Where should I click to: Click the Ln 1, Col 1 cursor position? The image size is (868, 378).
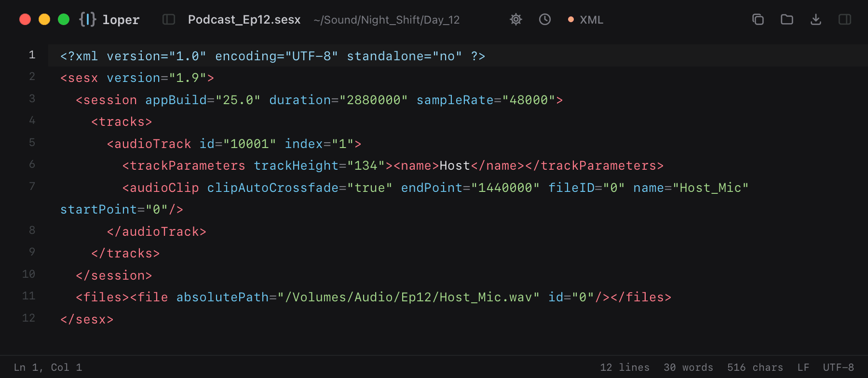click(x=48, y=367)
